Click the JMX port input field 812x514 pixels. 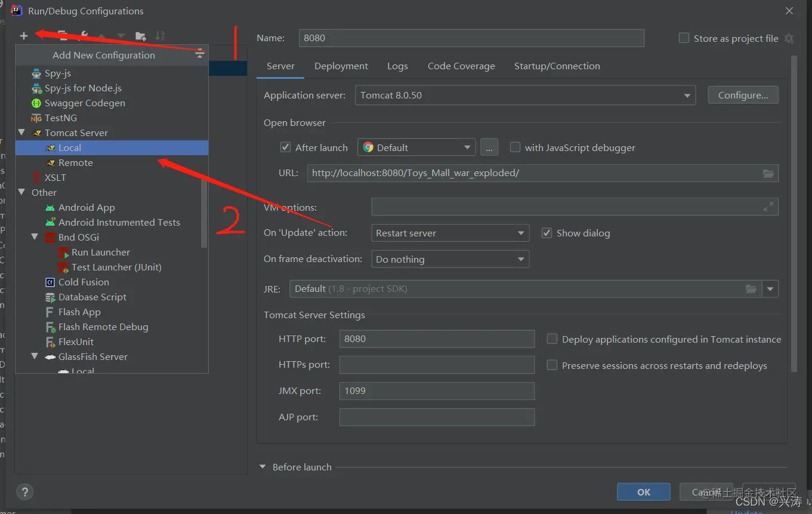pos(437,391)
